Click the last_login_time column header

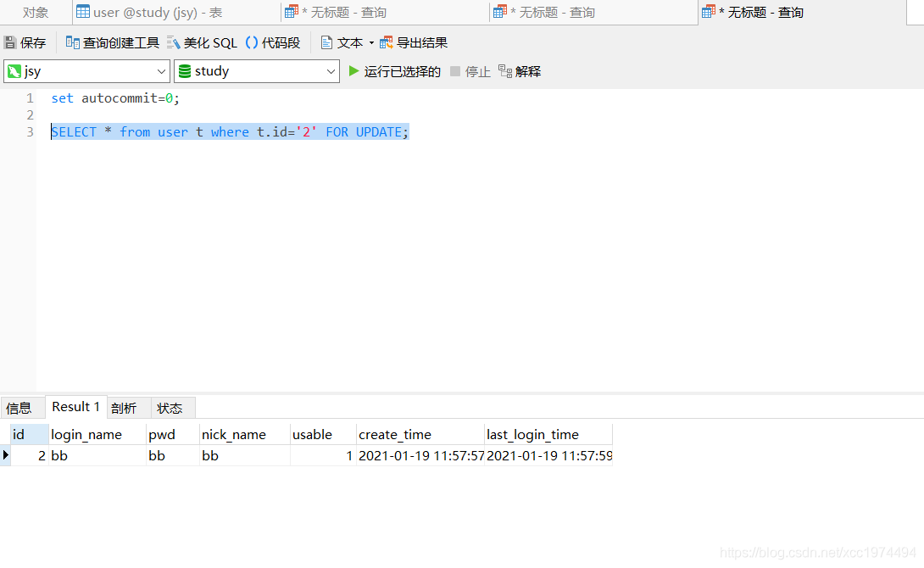(x=548, y=434)
